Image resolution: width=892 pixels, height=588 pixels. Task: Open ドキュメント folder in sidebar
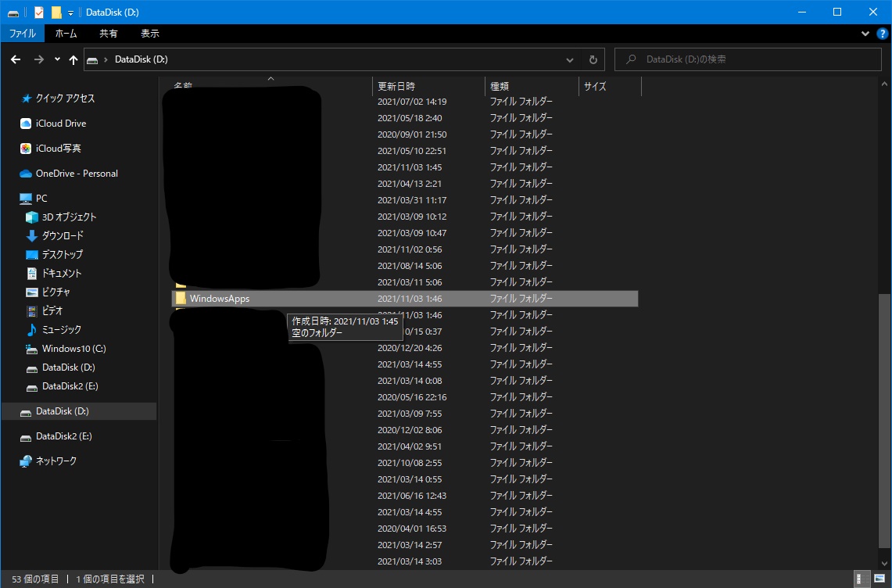pyautogui.click(x=62, y=274)
